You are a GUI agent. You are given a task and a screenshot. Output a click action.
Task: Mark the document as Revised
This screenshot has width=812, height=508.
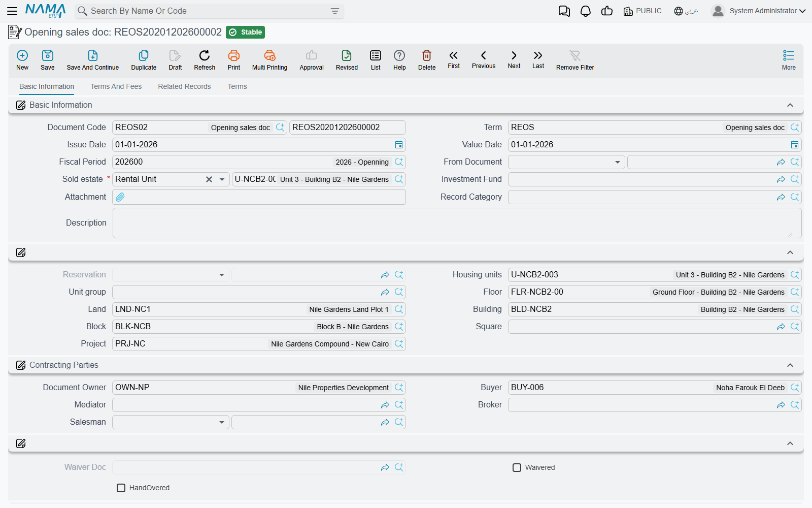pos(347,60)
